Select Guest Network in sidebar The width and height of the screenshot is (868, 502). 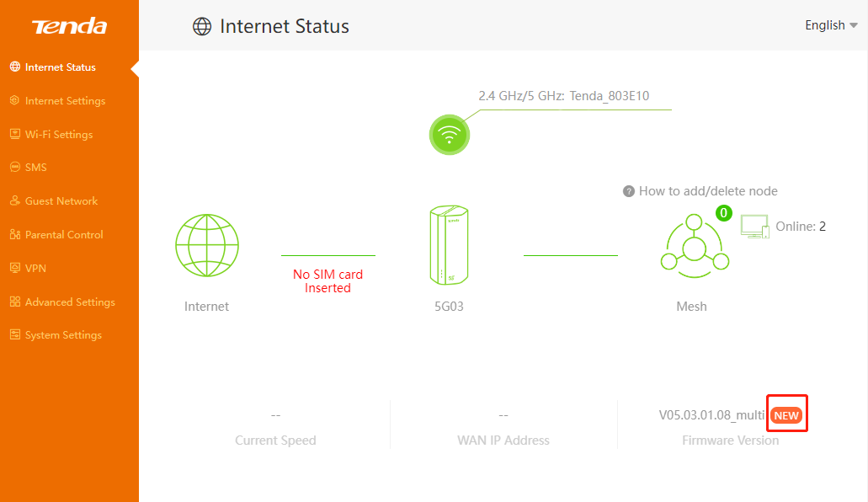click(x=61, y=201)
